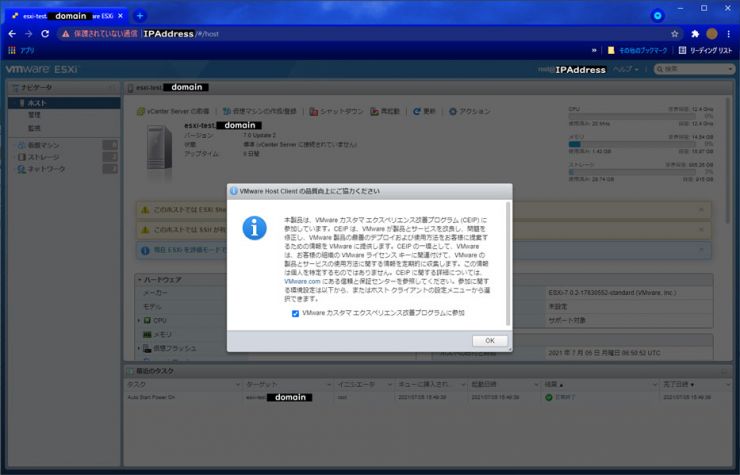Click the ストレージ navigator icon
The height and width of the screenshot is (475, 740).
[x=21, y=157]
